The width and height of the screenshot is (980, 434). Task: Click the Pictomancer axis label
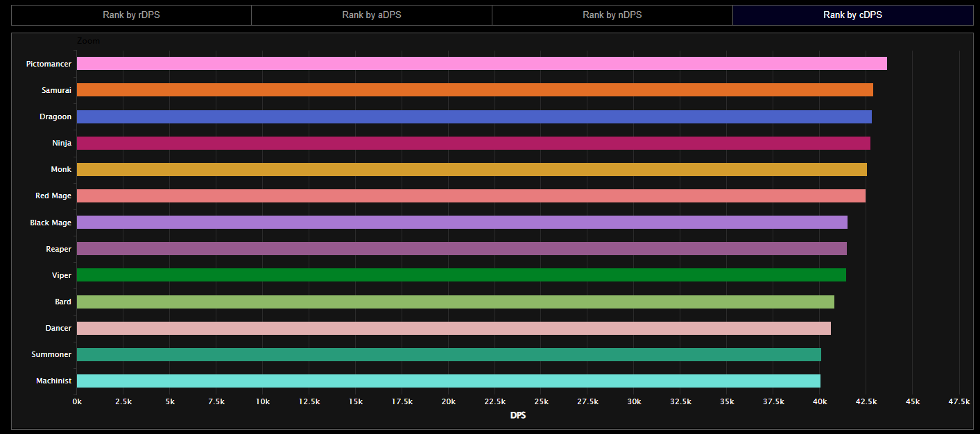[x=49, y=64]
